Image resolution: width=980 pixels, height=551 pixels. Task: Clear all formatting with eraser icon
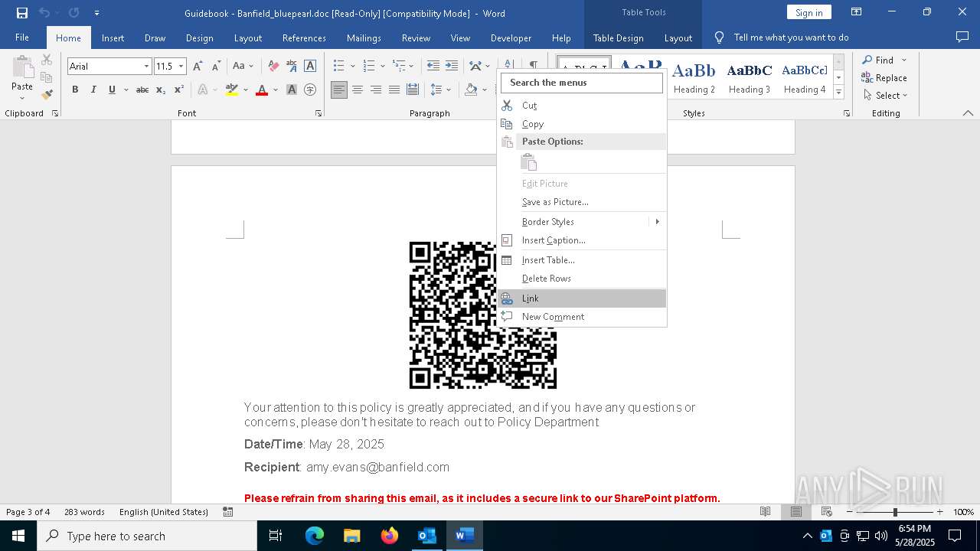[x=273, y=66]
